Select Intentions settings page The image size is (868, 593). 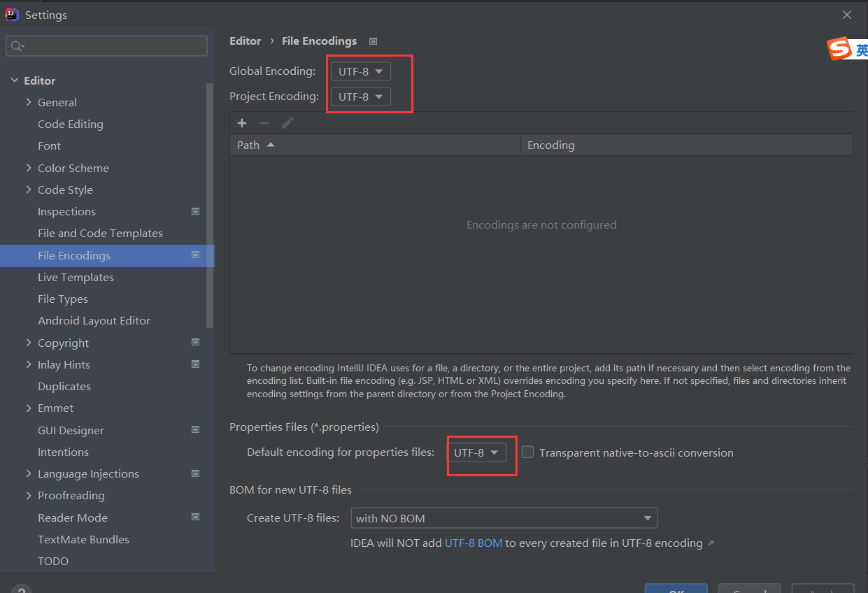click(x=63, y=452)
